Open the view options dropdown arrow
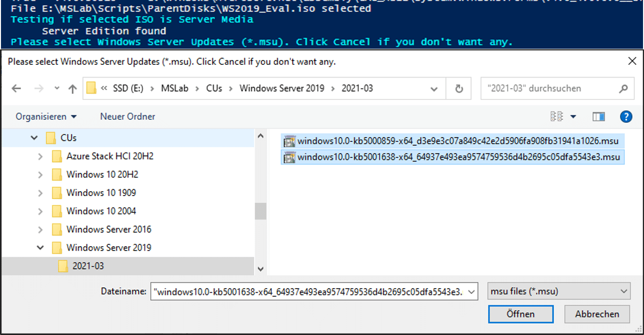644x335 pixels. [573, 117]
